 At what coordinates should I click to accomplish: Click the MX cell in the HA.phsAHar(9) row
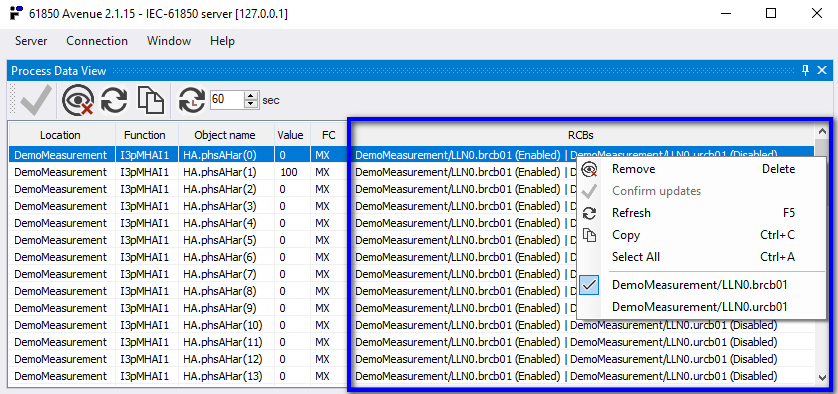point(329,308)
